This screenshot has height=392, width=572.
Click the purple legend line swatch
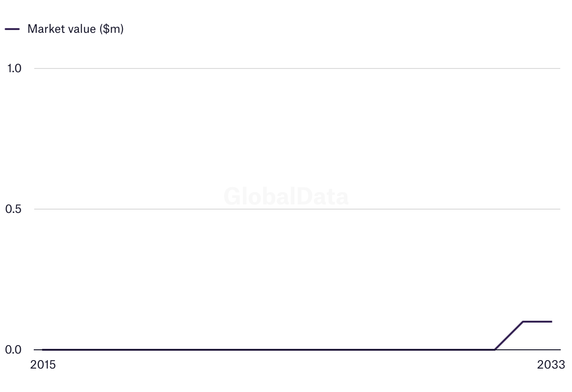coord(12,29)
